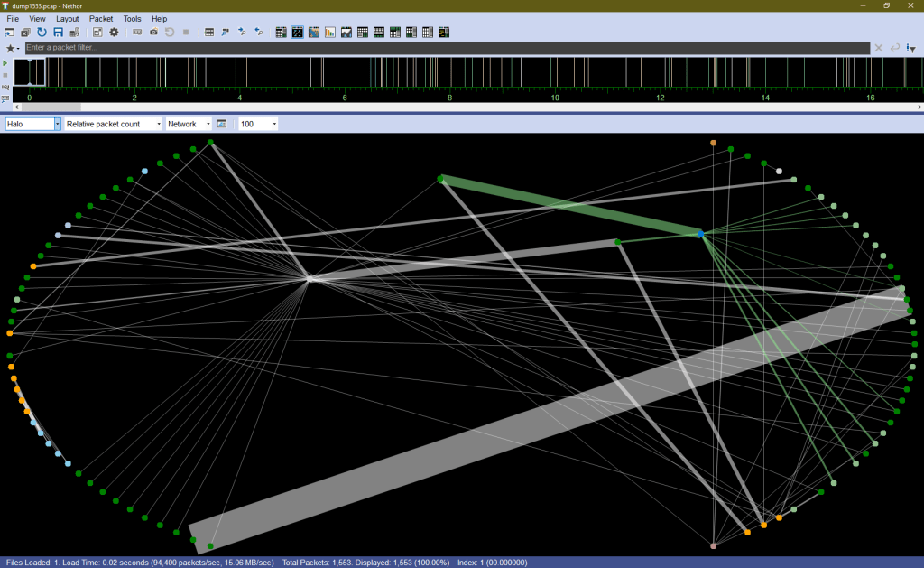Open the Layout menu

67,18
